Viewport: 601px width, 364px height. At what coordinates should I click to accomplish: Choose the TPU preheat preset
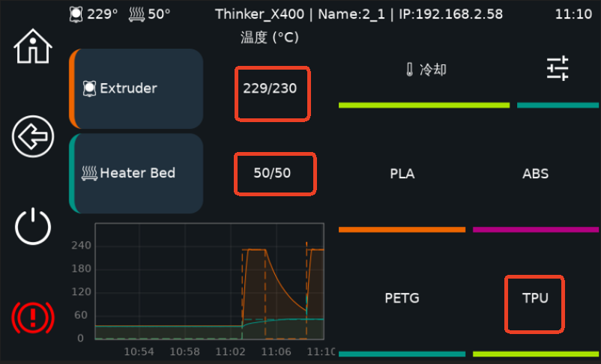tap(535, 298)
